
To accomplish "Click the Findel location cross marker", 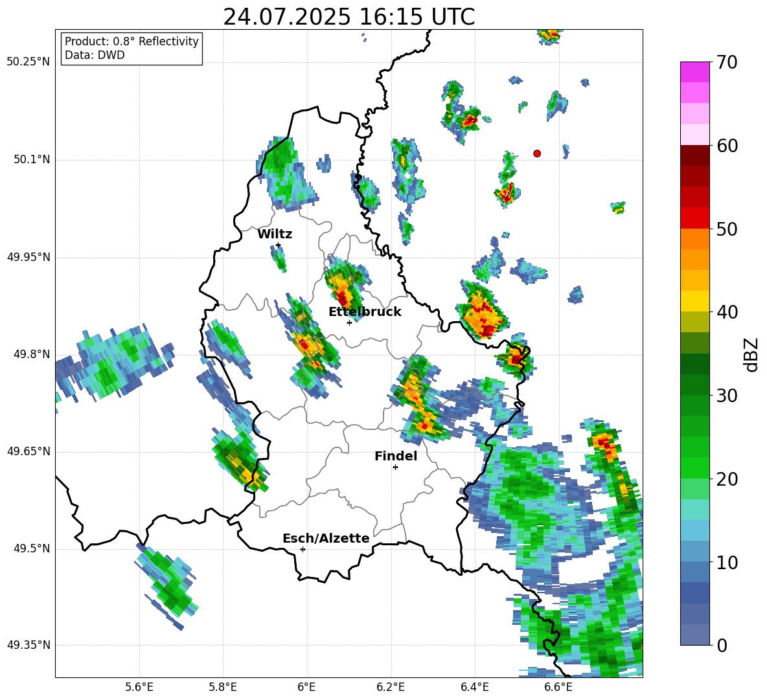I will (x=395, y=468).
